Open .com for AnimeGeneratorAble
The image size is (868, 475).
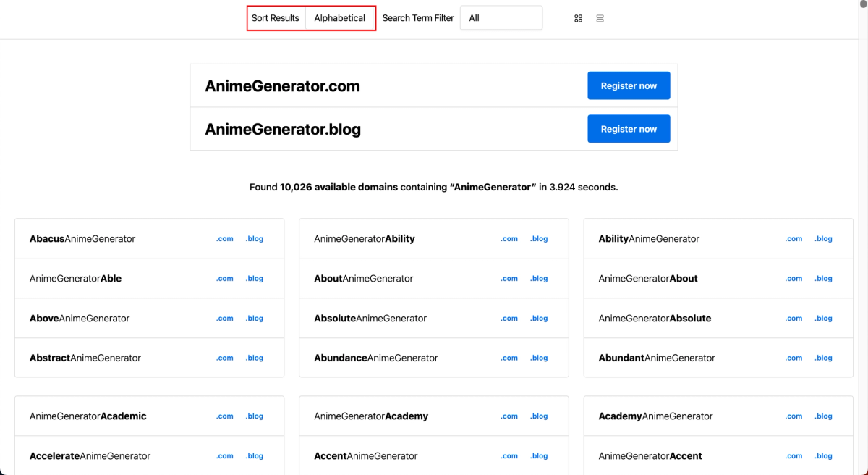click(x=225, y=279)
